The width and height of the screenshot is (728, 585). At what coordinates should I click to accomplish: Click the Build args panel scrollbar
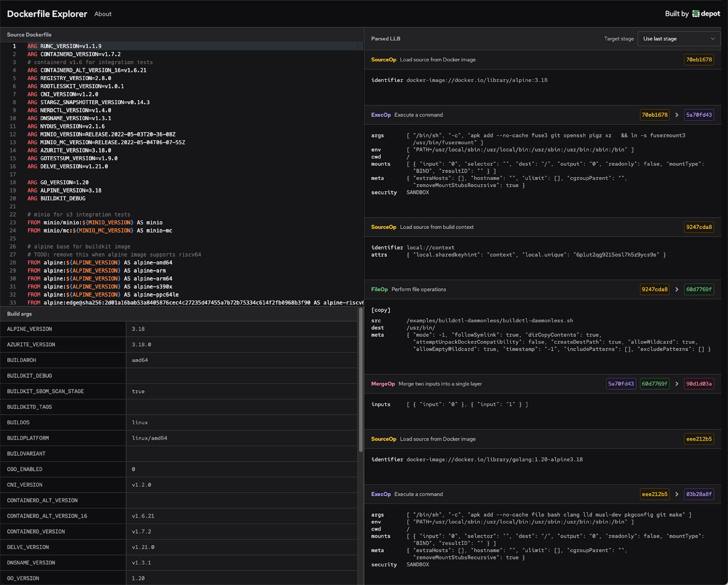pyautogui.click(x=361, y=380)
